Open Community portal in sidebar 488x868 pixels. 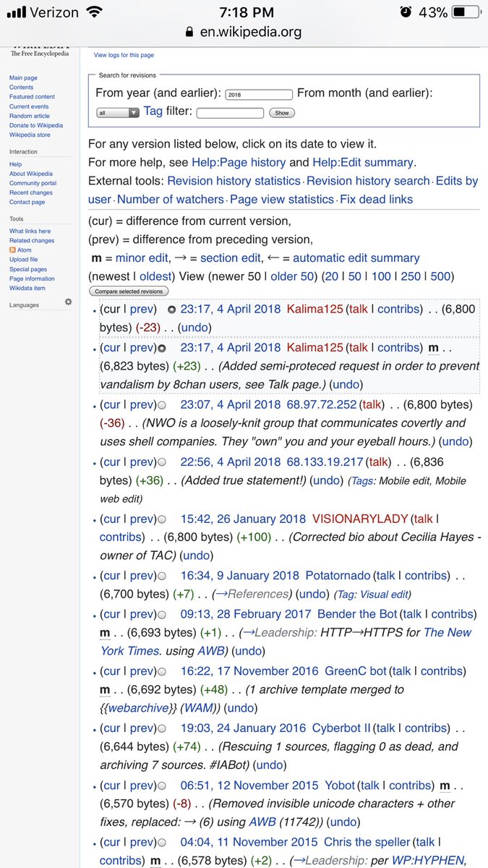coord(33,184)
